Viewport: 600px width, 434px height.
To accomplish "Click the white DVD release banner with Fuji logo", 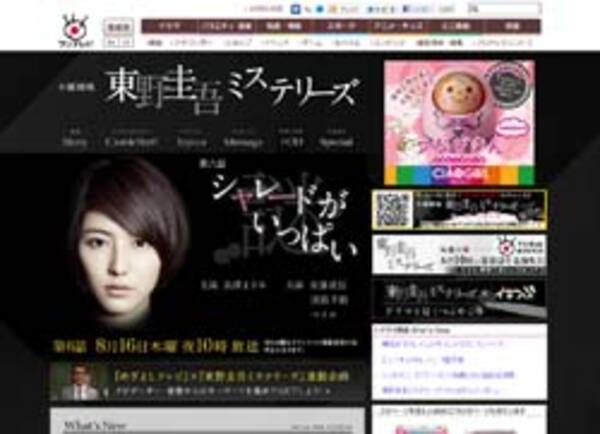I will pyautogui.click(x=459, y=255).
